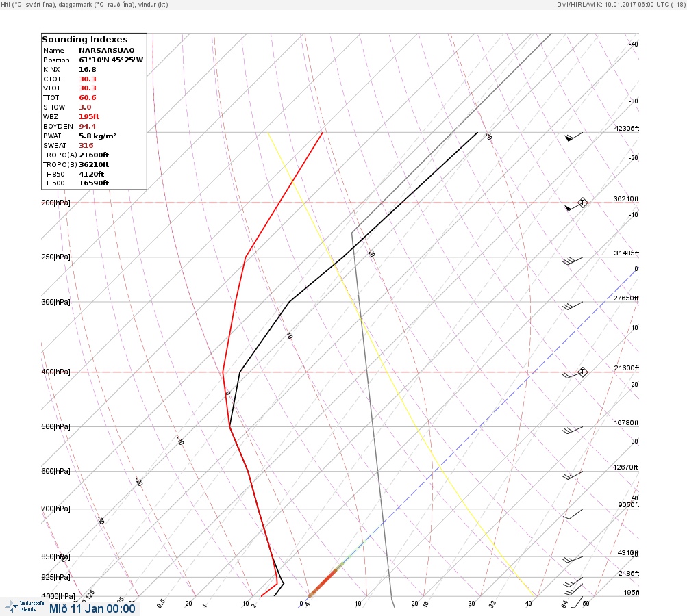Select SHOW value 3.0
Screen dimensions: 687x616
[x=85, y=107]
